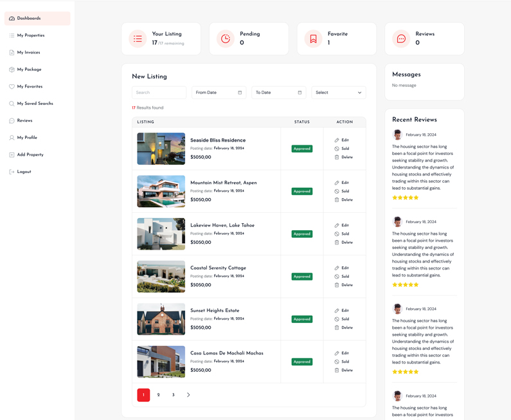Screen dimensions: 511x420
Task: Open the To Date calendar picker
Action: point(300,93)
